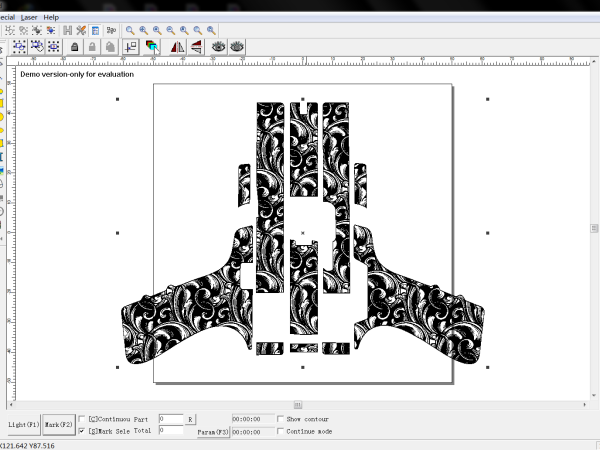
Task: Tick the Show contour checkbox
Action: coord(280,419)
